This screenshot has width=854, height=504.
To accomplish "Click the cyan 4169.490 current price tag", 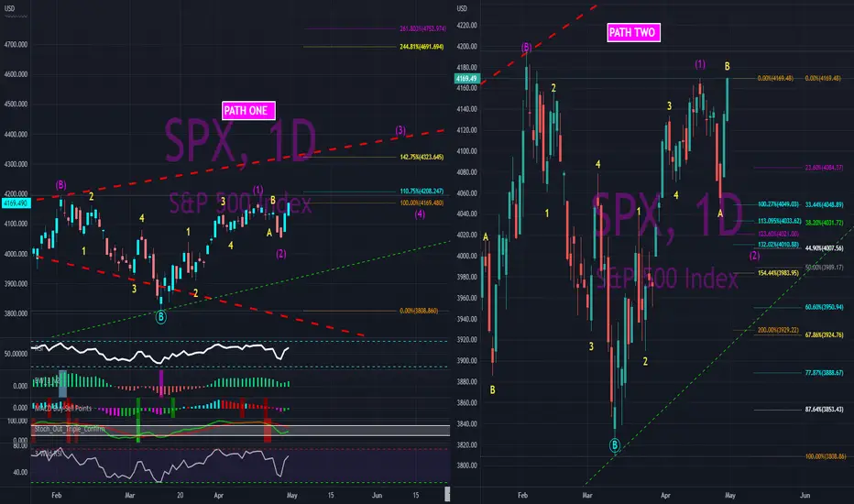I will 16,203.
